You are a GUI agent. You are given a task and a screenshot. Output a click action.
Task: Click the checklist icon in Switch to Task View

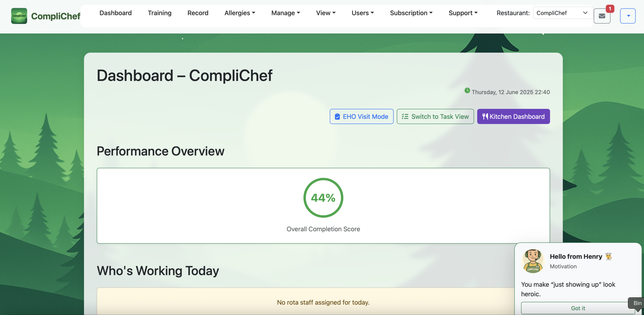(405, 117)
